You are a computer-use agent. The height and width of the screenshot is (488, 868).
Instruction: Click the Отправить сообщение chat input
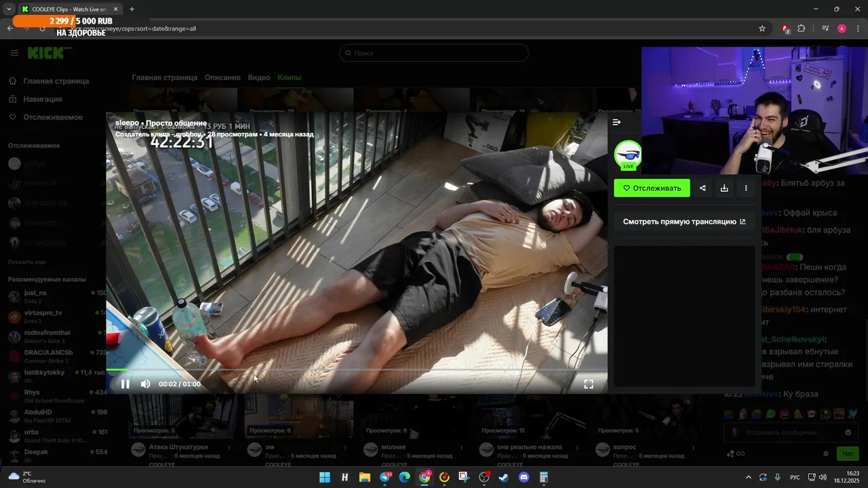click(790, 432)
